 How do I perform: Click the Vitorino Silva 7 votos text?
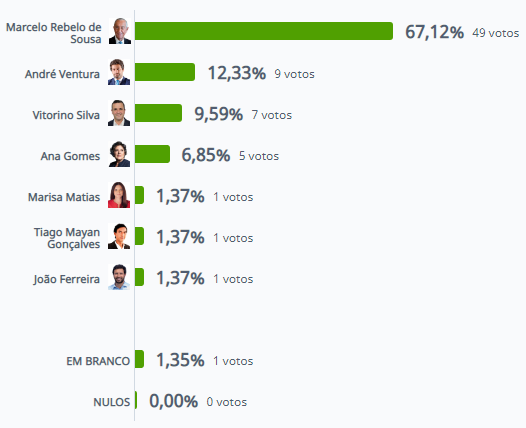pos(272,115)
